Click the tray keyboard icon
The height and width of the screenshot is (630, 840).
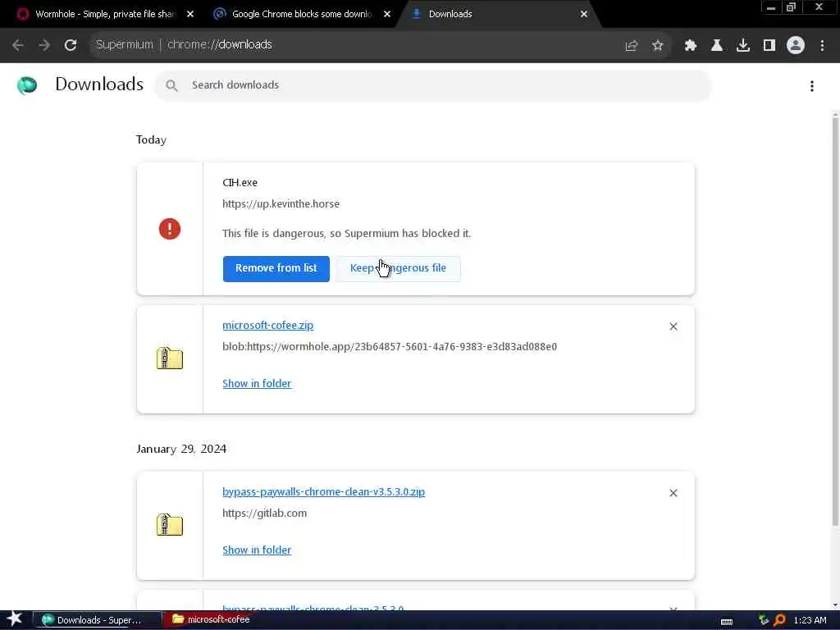click(727, 622)
